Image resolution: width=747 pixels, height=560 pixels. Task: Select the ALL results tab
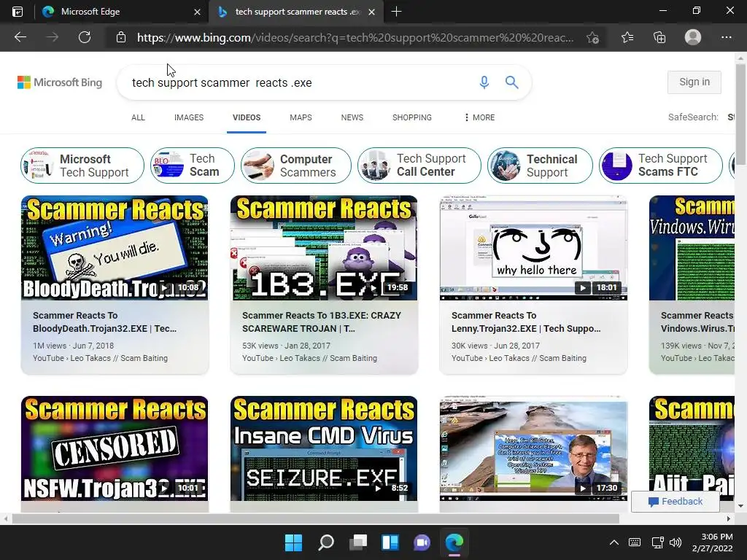(138, 117)
